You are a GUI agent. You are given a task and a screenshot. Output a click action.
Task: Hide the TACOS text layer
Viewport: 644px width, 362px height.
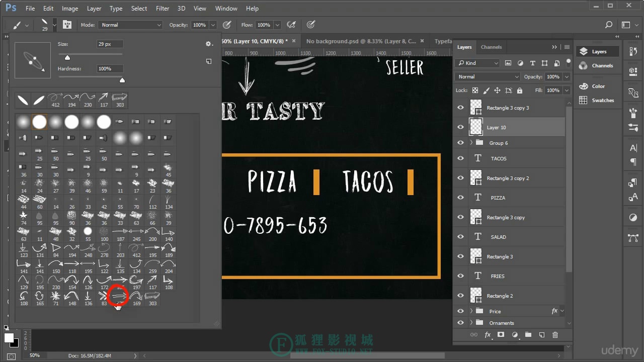pyautogui.click(x=460, y=158)
